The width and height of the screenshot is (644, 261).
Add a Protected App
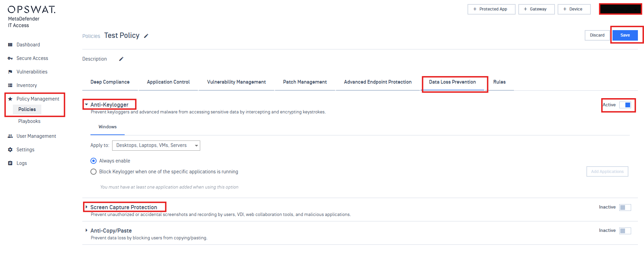point(491,9)
